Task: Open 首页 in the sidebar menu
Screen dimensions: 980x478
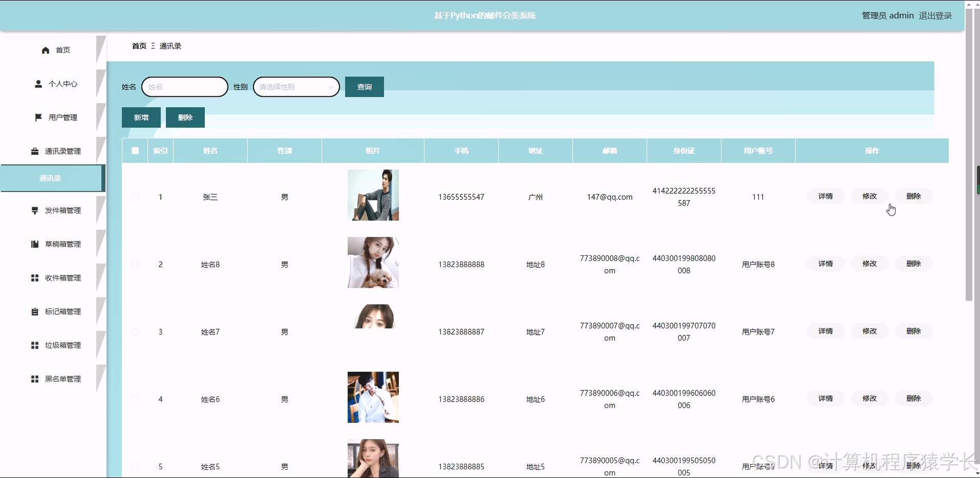Action: [53, 50]
